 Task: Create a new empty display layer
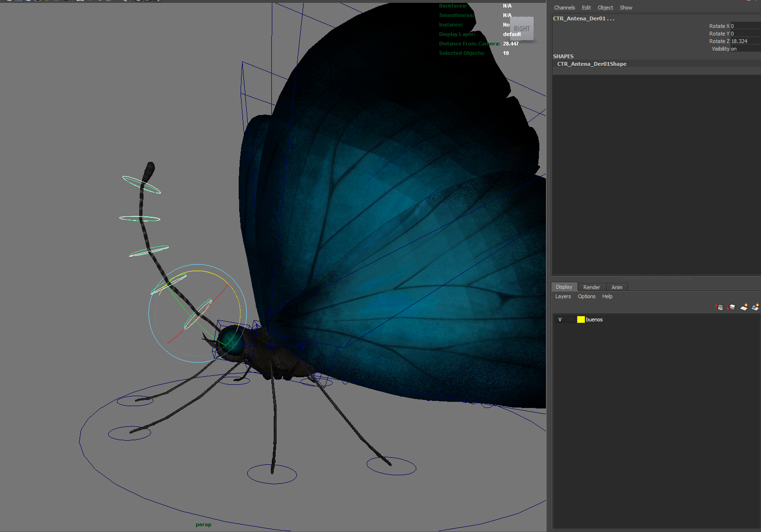(743, 306)
